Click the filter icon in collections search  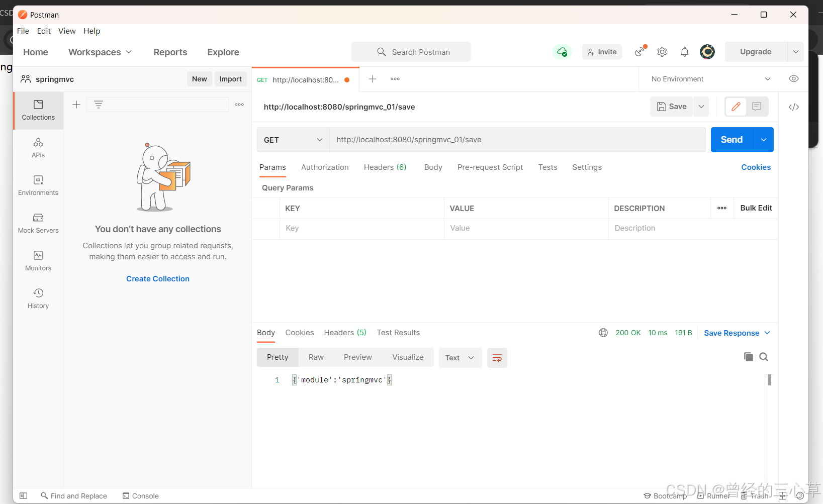coord(99,105)
